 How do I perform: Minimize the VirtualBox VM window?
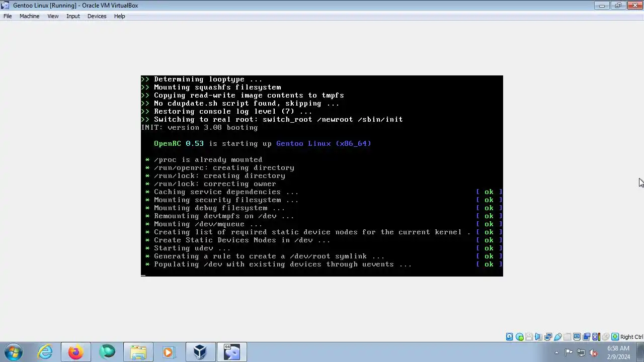[601, 6]
